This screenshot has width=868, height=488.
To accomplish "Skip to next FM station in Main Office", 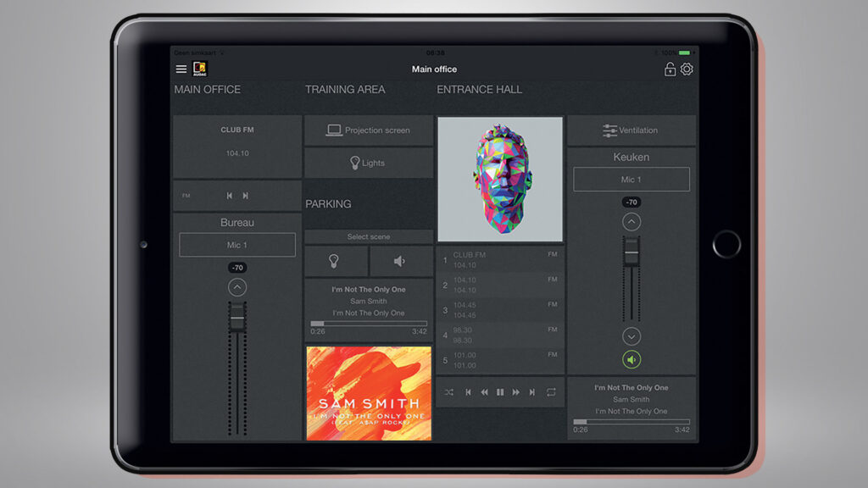I will click(246, 196).
